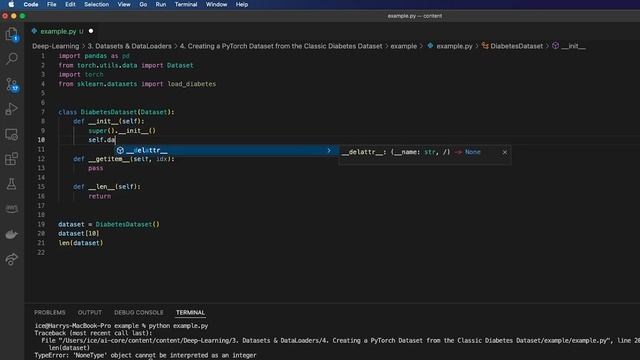Click 'pass' on line 13
The height and width of the screenshot is (360, 640).
[x=96, y=168]
